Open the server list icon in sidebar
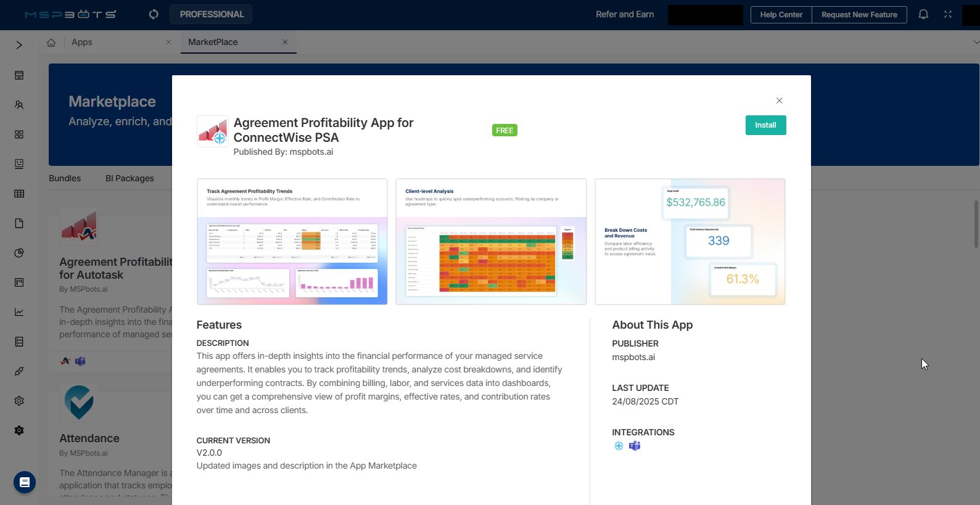The width and height of the screenshot is (980, 505). point(19,342)
